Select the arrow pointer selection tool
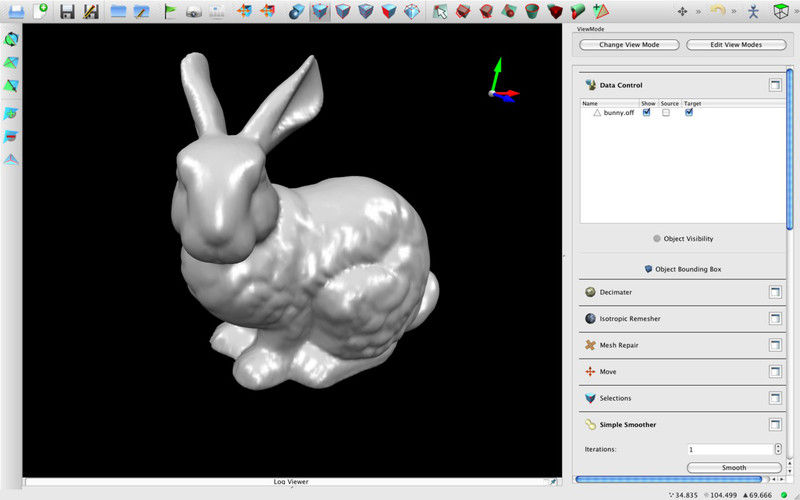The width and height of the screenshot is (800, 500). point(440,11)
